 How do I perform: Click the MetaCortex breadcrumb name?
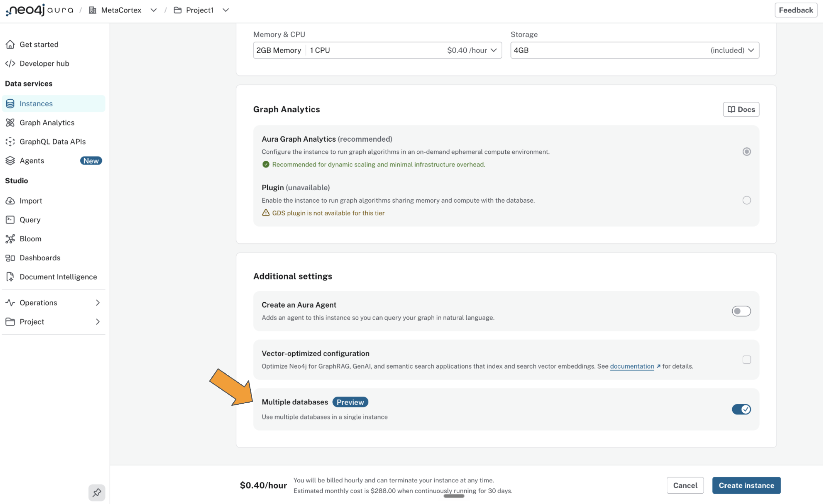(x=121, y=10)
